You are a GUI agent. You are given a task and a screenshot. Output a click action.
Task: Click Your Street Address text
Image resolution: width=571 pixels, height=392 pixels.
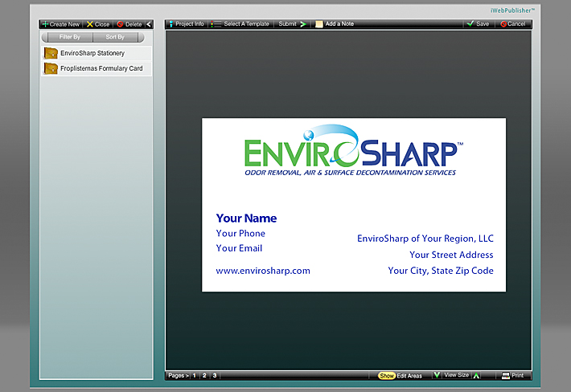coord(451,255)
